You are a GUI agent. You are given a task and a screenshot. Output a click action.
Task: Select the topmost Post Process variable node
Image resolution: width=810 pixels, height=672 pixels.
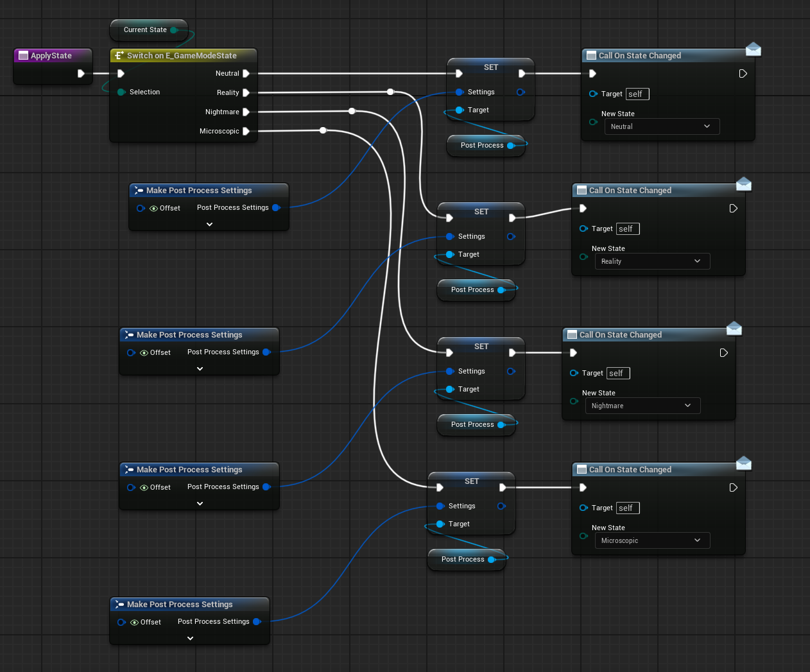(482, 145)
